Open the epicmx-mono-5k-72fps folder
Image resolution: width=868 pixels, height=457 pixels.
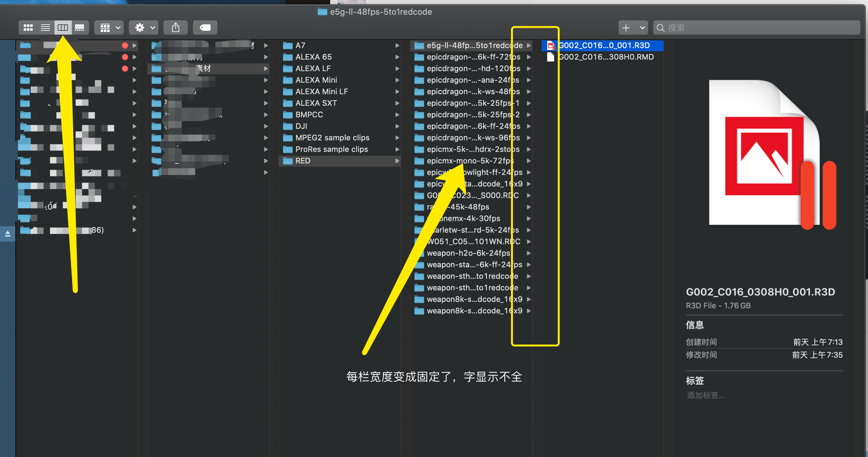[x=470, y=161]
